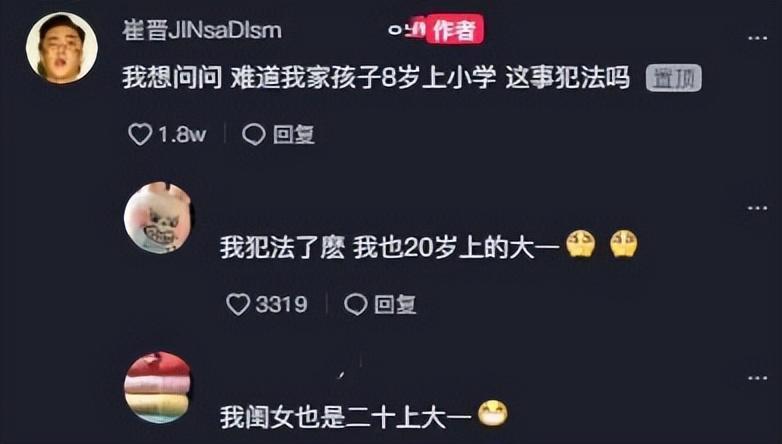Like the pinned comment with 1.8w likes
Image resolution: width=782 pixels, height=444 pixels.
pos(140,135)
